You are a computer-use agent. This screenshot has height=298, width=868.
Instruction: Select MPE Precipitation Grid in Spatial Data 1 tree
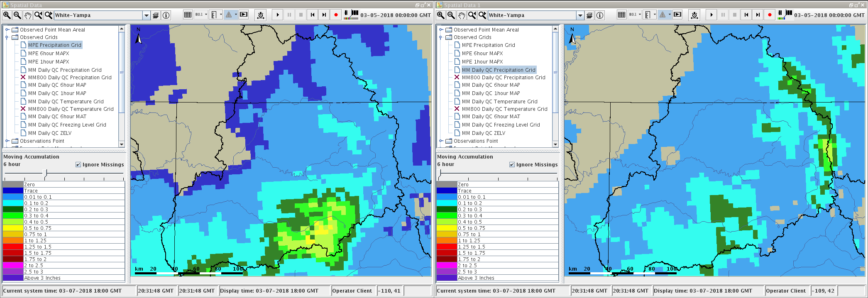488,45
